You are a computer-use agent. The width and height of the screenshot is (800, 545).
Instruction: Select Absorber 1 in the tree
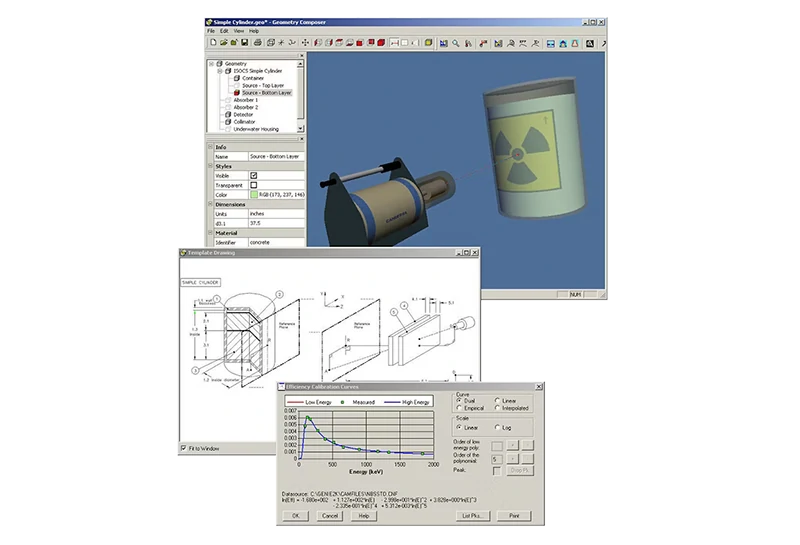point(245,100)
